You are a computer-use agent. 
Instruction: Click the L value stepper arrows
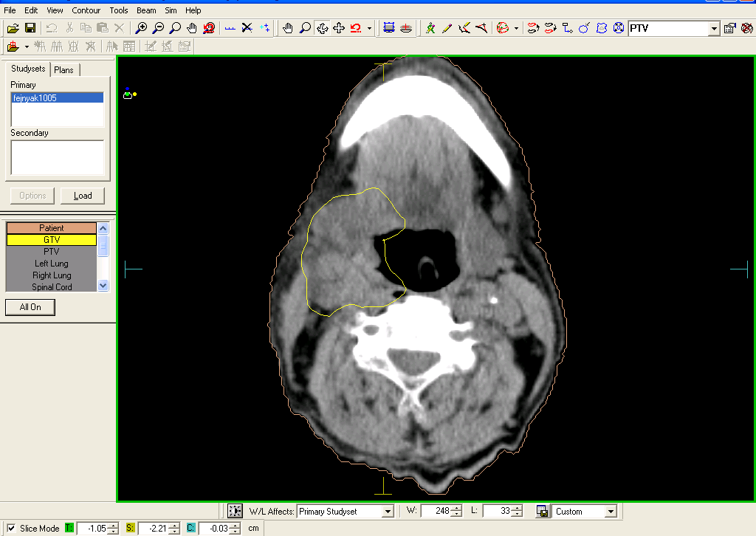coord(518,511)
